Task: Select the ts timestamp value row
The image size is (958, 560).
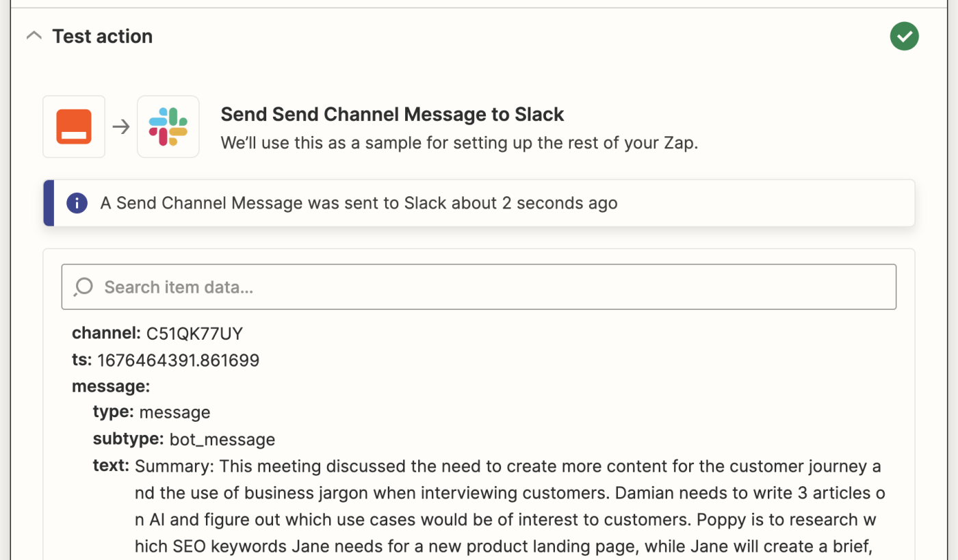Action: [x=166, y=360]
